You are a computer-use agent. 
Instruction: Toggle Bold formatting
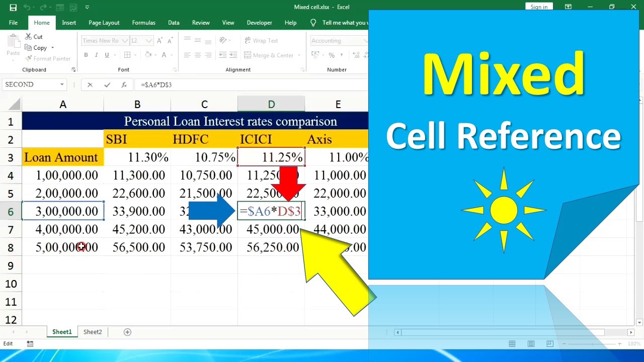click(x=86, y=55)
